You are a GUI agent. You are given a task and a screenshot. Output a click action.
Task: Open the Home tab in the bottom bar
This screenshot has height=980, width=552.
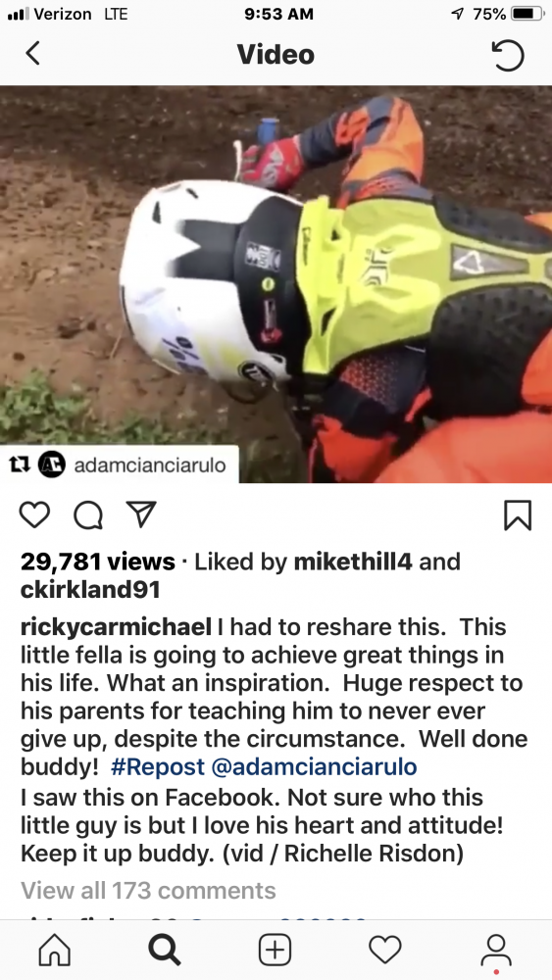(x=55, y=950)
